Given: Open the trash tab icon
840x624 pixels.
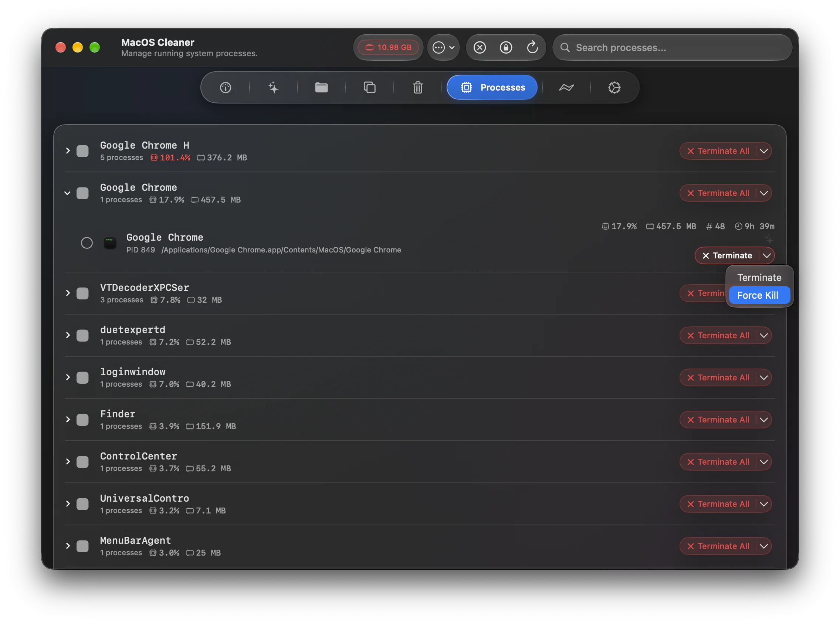Looking at the screenshot, I should coord(418,88).
